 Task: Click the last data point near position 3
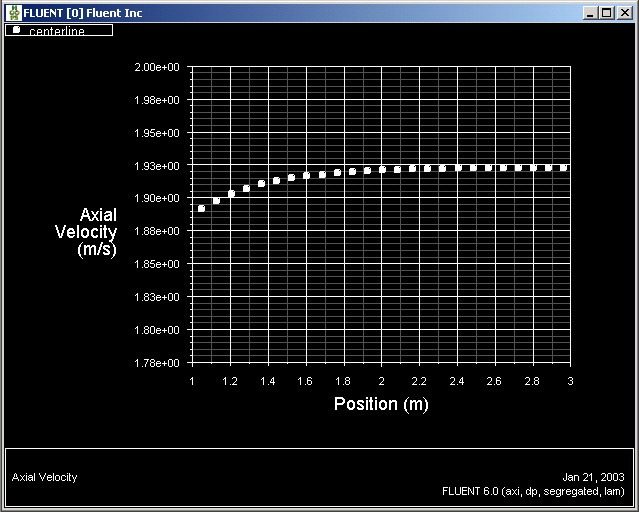(564, 168)
